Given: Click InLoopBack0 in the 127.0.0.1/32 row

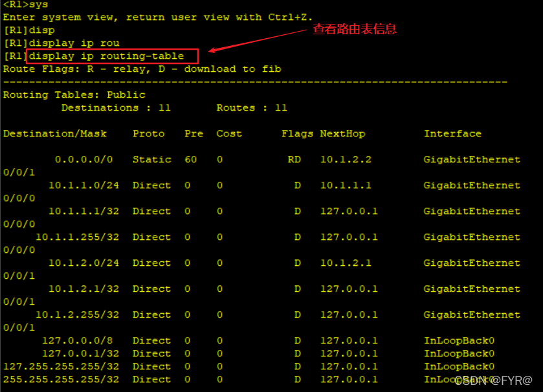Looking at the screenshot, I should pos(460,354).
